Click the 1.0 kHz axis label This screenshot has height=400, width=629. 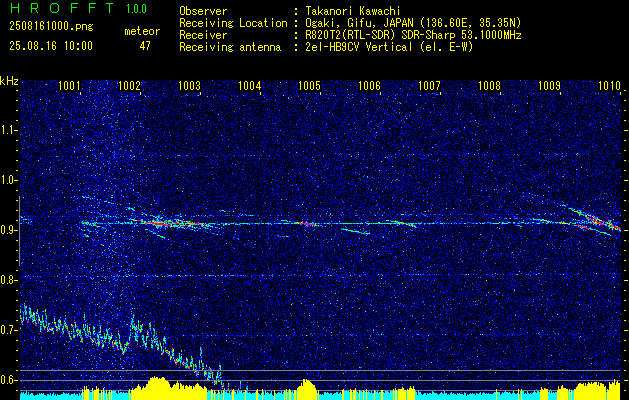point(8,181)
